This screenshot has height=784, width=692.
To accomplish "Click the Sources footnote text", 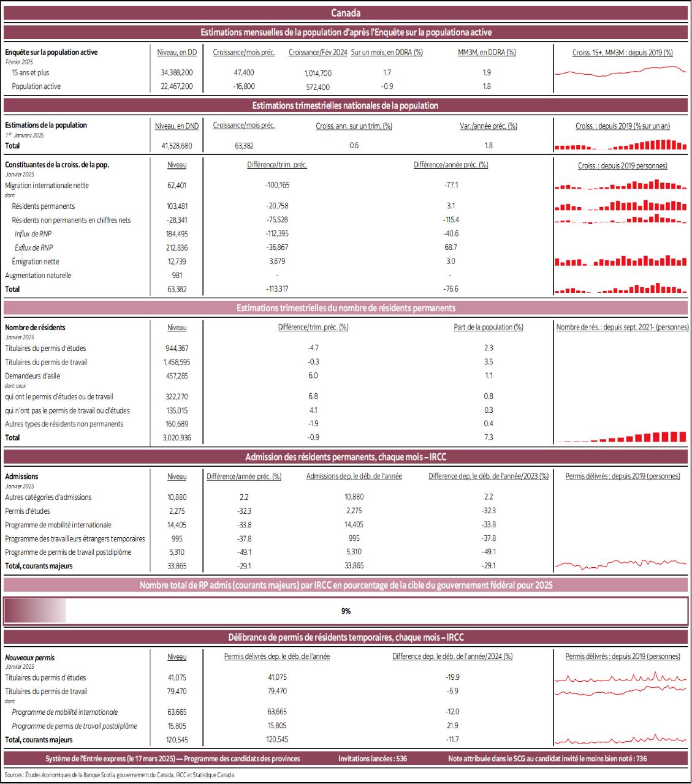I will tap(120, 774).
